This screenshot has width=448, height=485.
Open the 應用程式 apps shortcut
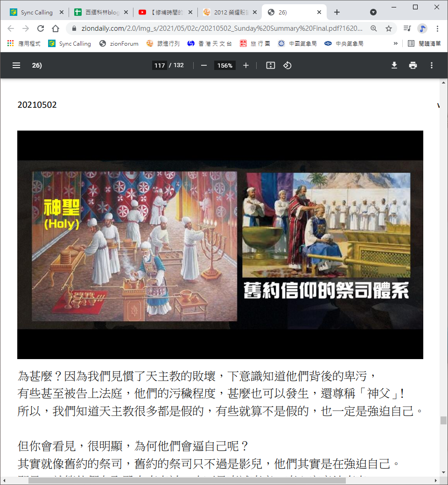click(x=24, y=44)
